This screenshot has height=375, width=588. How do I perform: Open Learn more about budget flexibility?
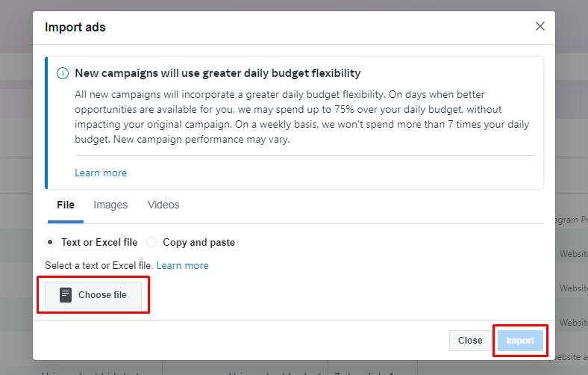101,173
